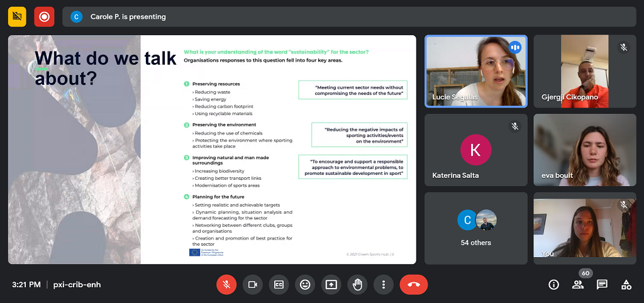Open the emoji reactions picker
The width and height of the screenshot is (644, 303).
(x=305, y=285)
